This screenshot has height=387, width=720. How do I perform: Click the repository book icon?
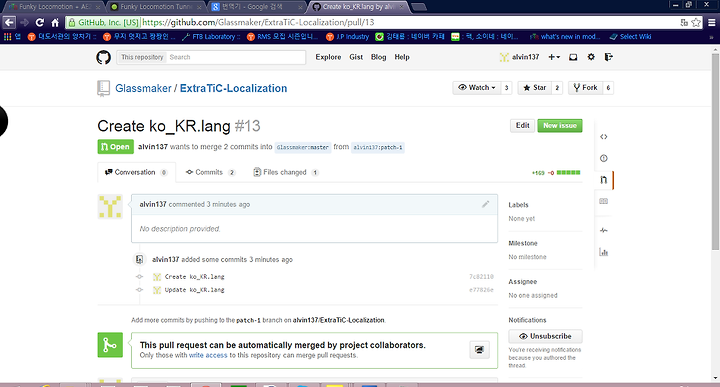(x=103, y=88)
